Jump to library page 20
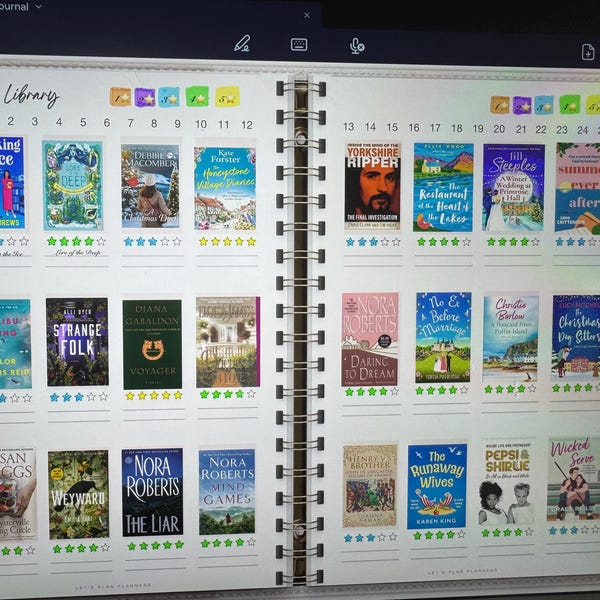The height and width of the screenshot is (600, 600). tap(499, 129)
